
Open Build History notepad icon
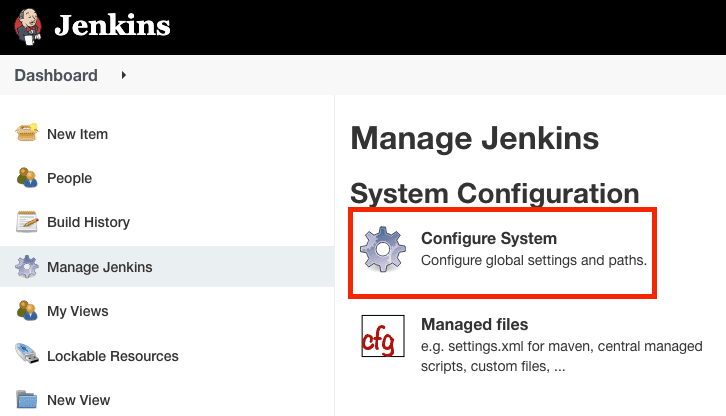(x=27, y=221)
